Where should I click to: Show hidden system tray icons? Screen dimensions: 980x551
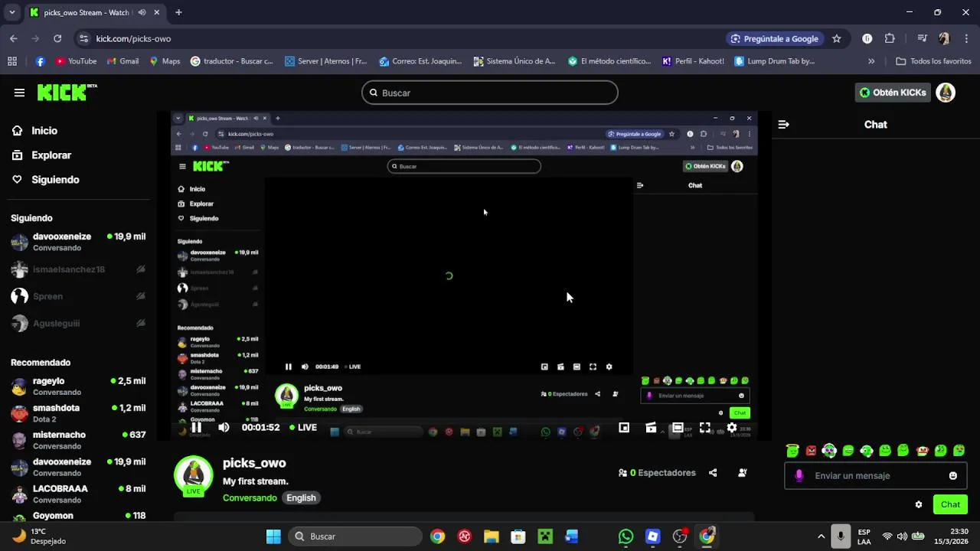pyautogui.click(x=821, y=536)
